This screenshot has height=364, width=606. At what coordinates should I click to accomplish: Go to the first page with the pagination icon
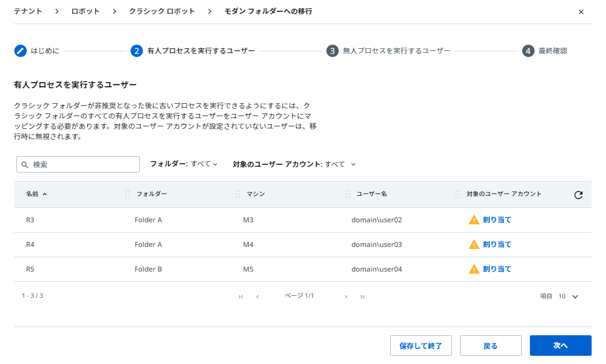click(241, 296)
